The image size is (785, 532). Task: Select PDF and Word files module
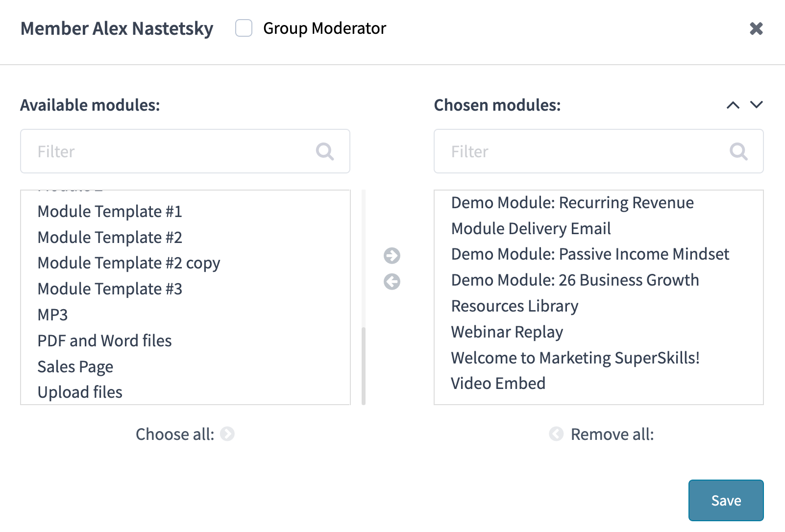(105, 341)
